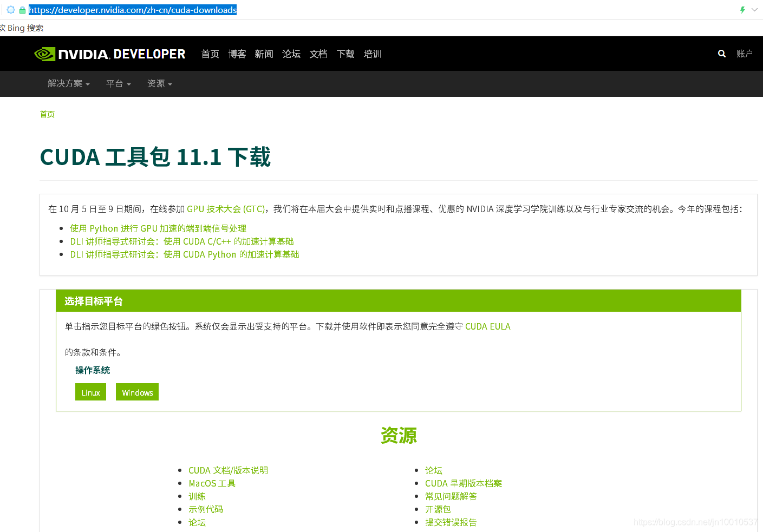Open 提交错误报告 resource link
The image size is (763, 532).
coord(451,522)
